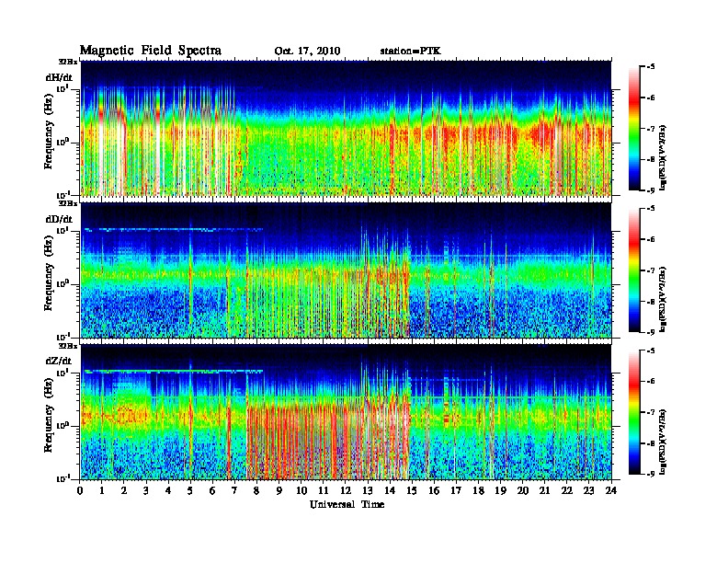Click the dD/dt spectrogram plot area
Image resolution: width=728 pixels, height=563 pixels.
tap(346, 270)
